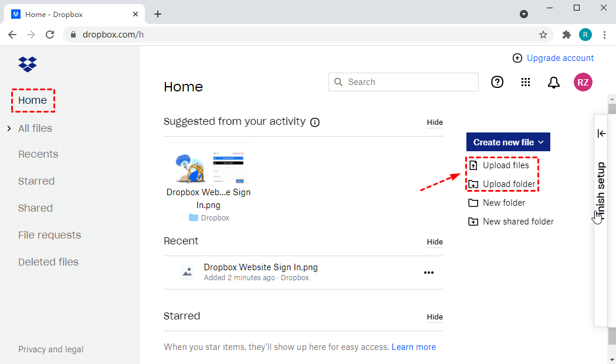
Task: Hide the Starred section
Action: coord(435,317)
